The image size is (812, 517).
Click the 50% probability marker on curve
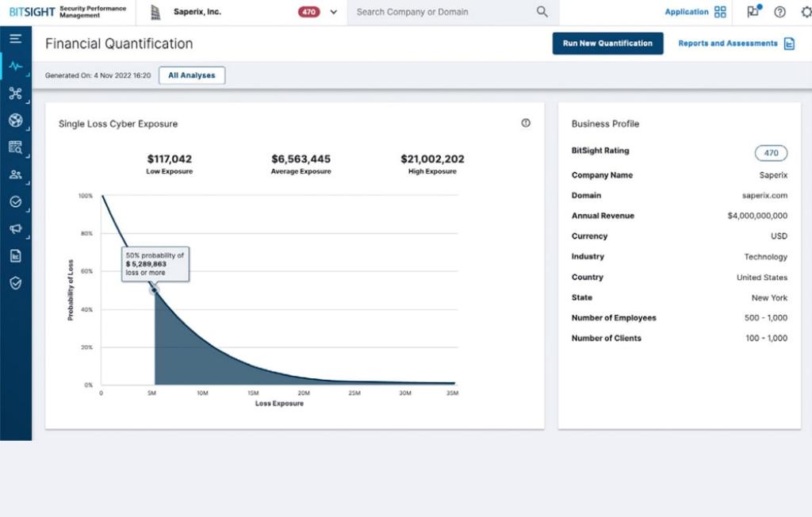(x=155, y=290)
